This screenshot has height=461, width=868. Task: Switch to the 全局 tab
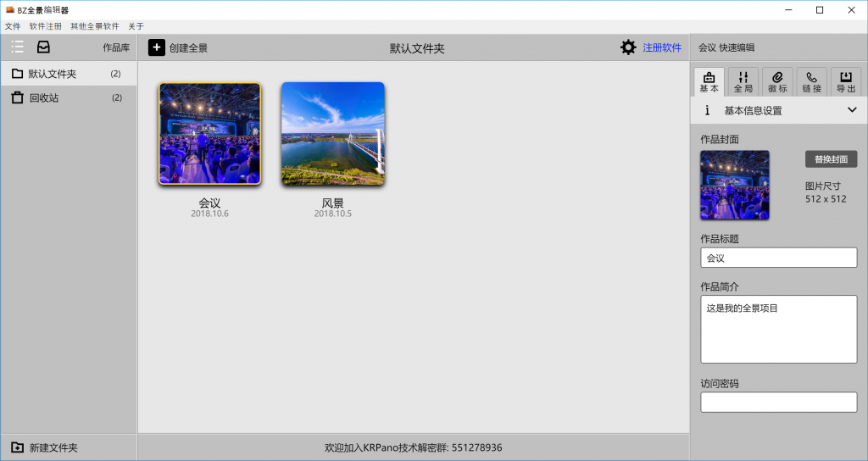pos(743,82)
